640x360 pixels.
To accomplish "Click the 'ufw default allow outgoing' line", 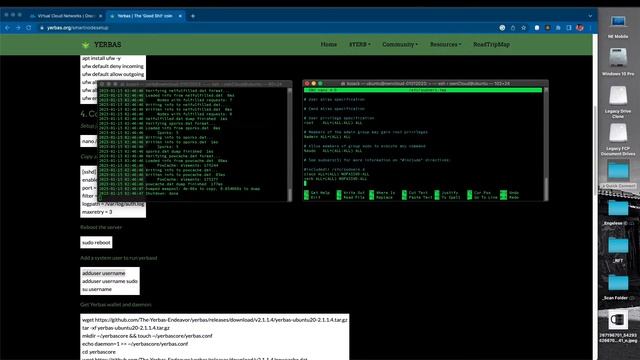I will [113, 74].
